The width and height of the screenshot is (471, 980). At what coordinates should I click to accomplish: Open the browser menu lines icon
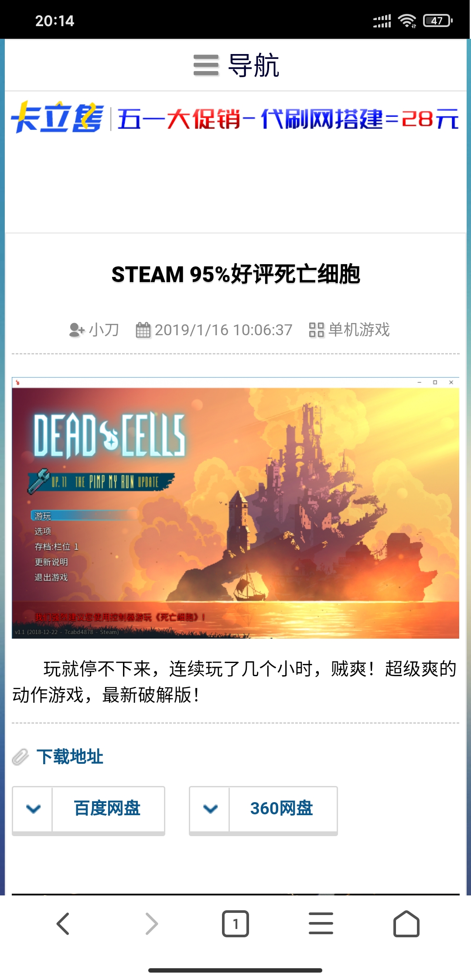click(x=321, y=923)
